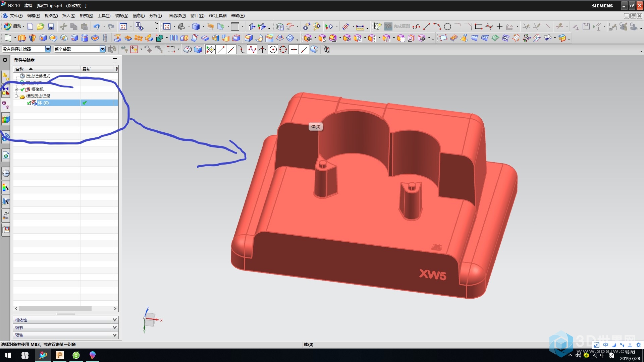Open the Assembly Navigator sidebar tab
The width and height of the screenshot is (644, 362).
click(x=6, y=77)
